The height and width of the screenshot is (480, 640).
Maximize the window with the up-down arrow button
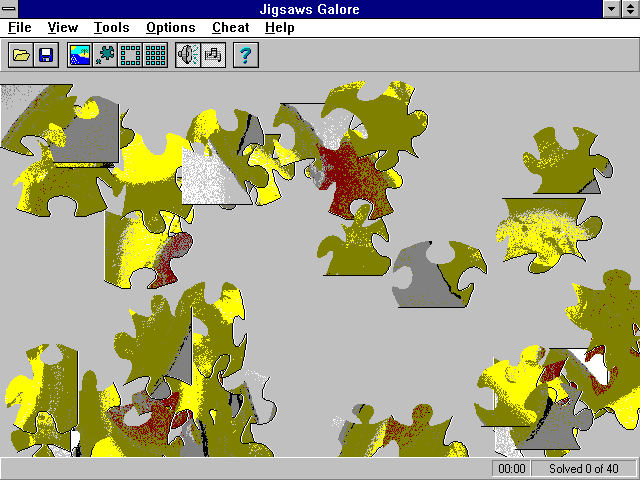point(630,9)
